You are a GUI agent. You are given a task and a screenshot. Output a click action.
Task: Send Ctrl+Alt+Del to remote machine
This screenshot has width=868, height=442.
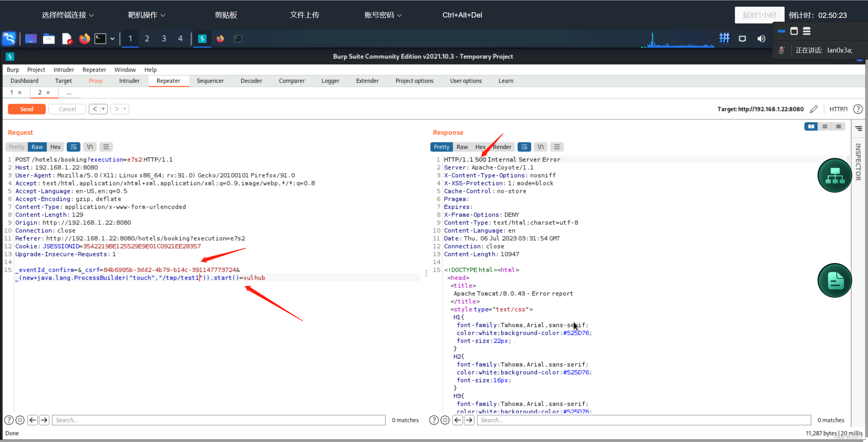point(462,15)
